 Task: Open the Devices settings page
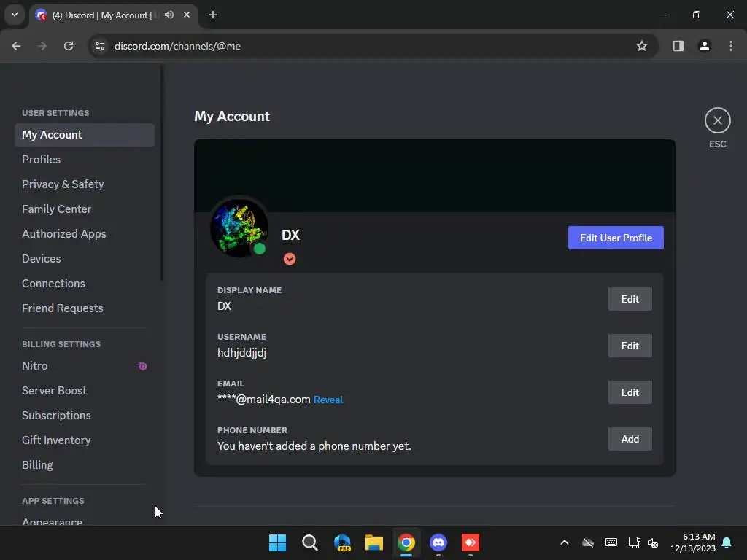point(85,259)
